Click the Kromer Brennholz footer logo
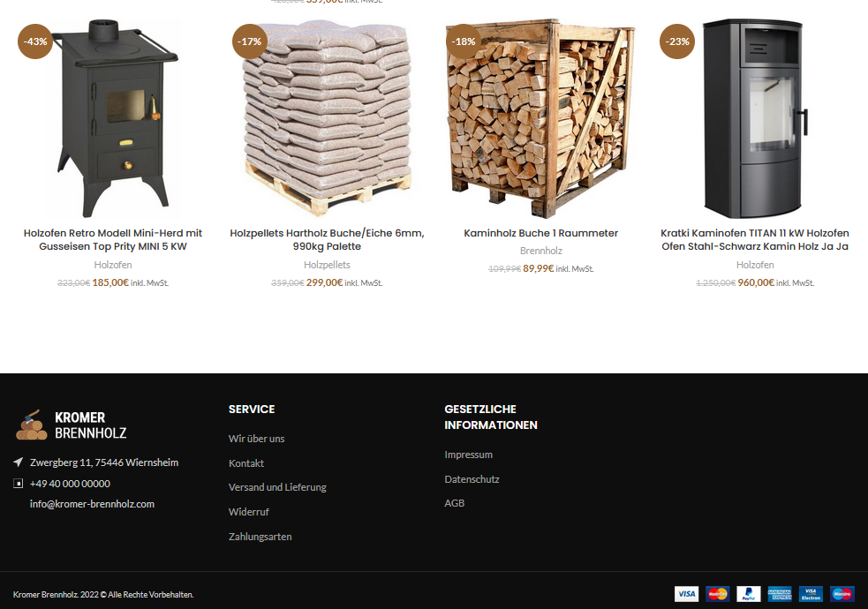This screenshot has width=868, height=609. point(71,425)
